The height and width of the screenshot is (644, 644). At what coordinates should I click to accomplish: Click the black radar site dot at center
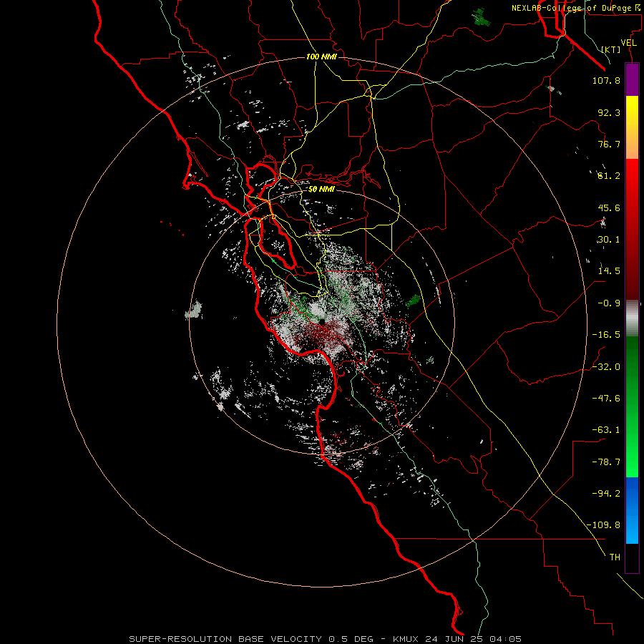(x=321, y=321)
